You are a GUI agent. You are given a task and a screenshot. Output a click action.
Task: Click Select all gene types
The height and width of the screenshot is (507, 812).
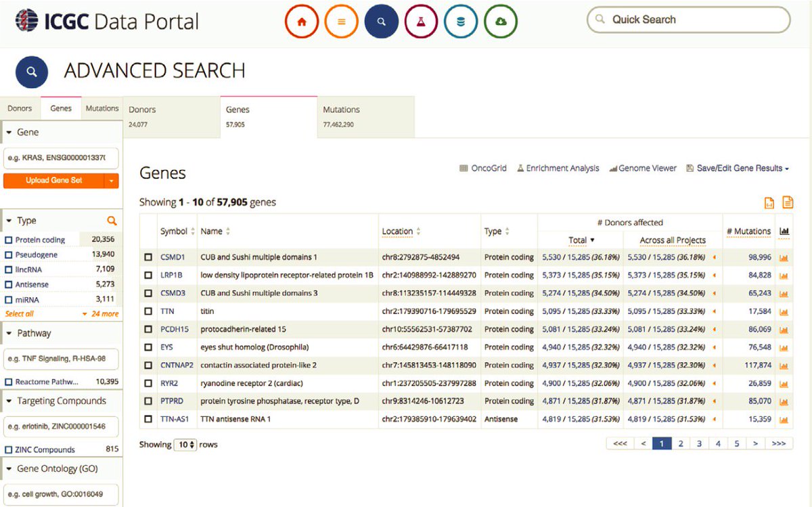click(x=20, y=314)
